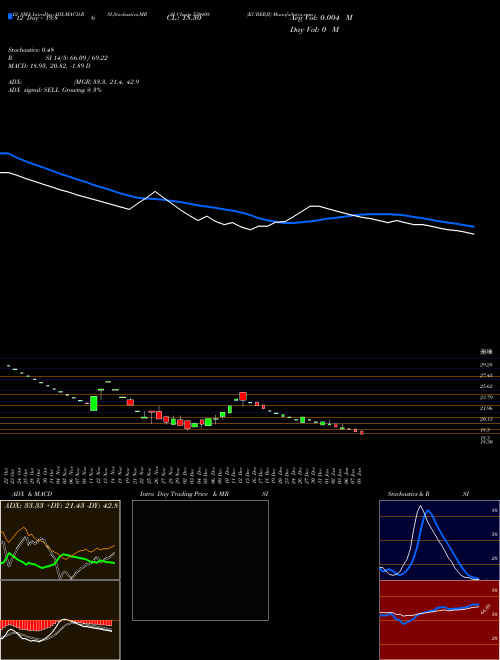Click the MACD histogram chart with red bars

click(60, 620)
